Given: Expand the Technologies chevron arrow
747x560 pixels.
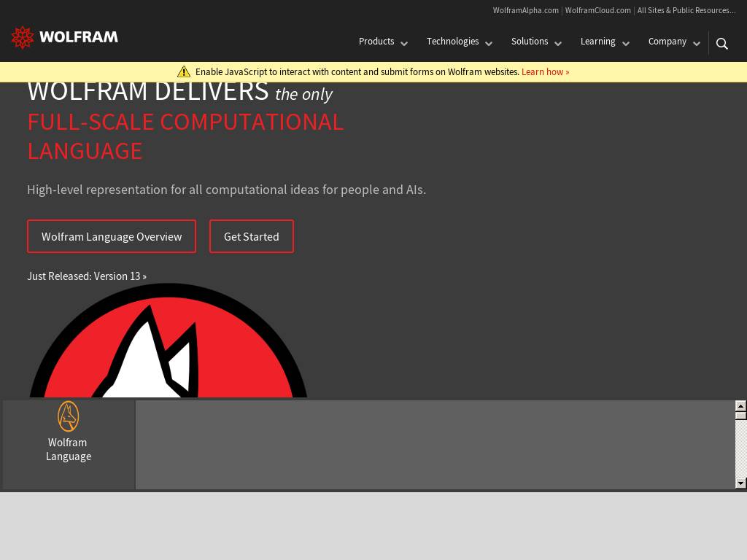Looking at the screenshot, I should coord(489,44).
